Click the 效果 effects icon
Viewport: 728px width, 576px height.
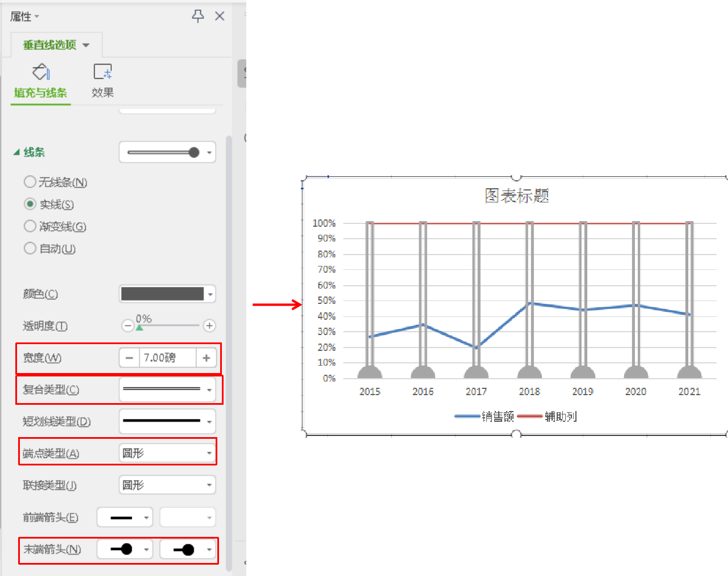click(x=103, y=71)
